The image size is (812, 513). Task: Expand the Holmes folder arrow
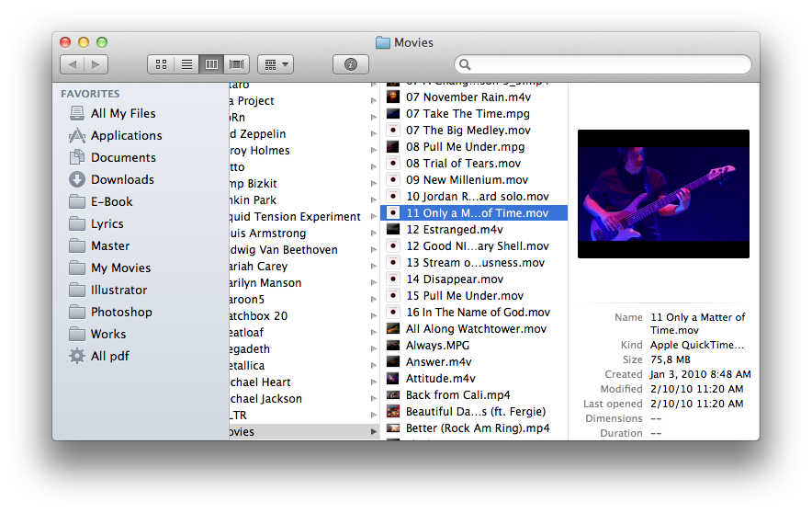click(x=373, y=151)
